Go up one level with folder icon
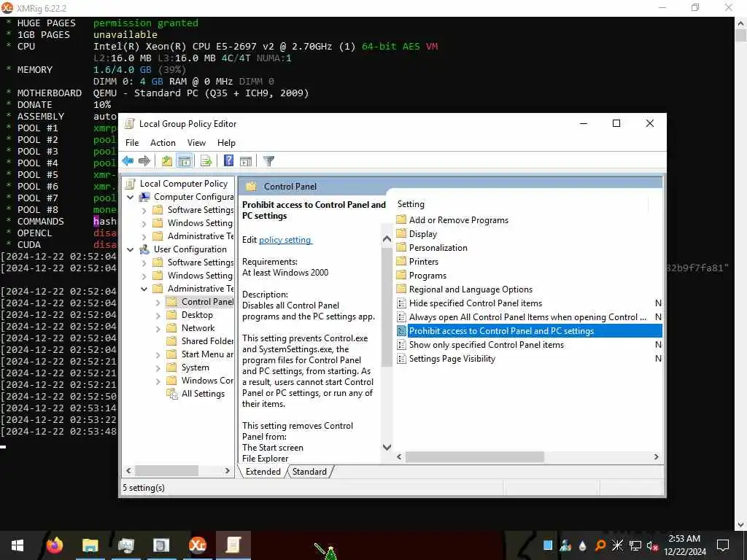Image resolution: width=747 pixels, height=560 pixels. coord(167,161)
